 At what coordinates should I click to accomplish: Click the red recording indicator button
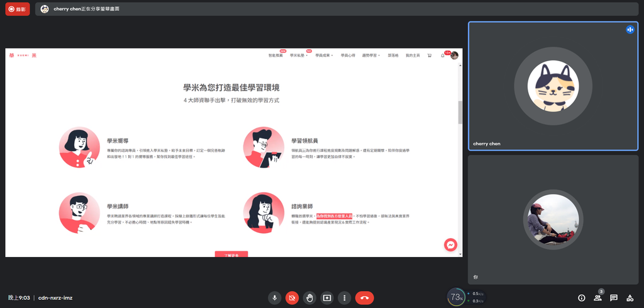[18, 9]
